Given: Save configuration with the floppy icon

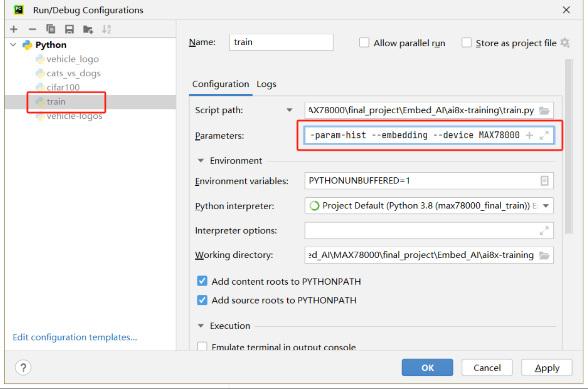Looking at the screenshot, I should (x=69, y=30).
